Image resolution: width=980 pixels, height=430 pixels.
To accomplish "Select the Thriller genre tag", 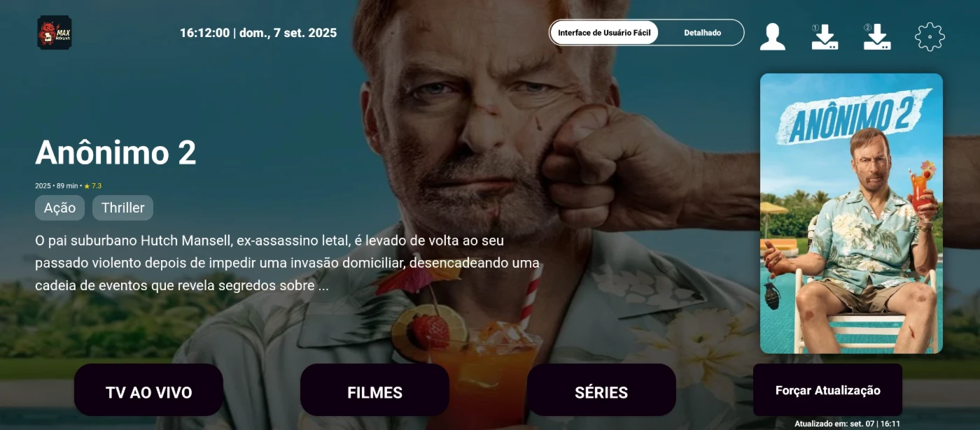I will (x=122, y=208).
